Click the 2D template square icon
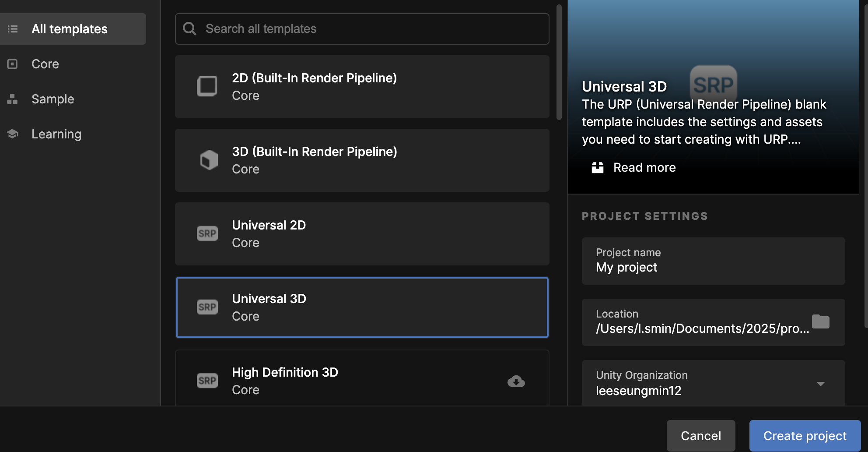The image size is (868, 452). (207, 86)
